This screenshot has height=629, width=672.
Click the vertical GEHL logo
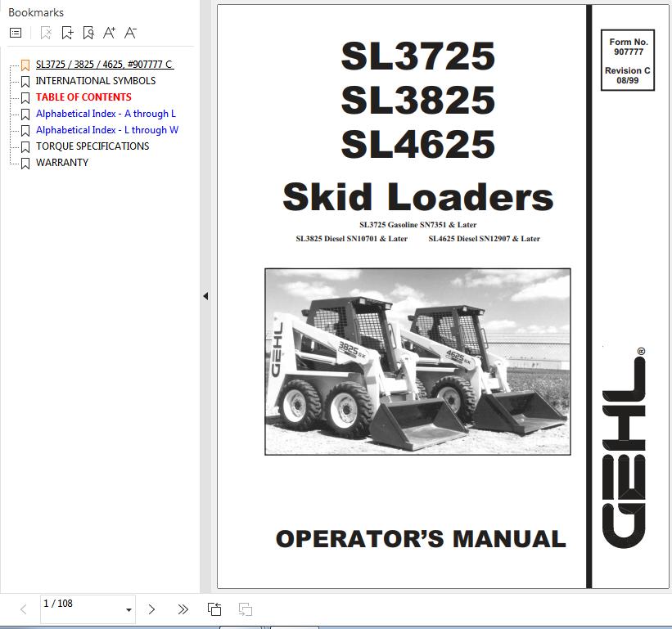click(x=624, y=447)
